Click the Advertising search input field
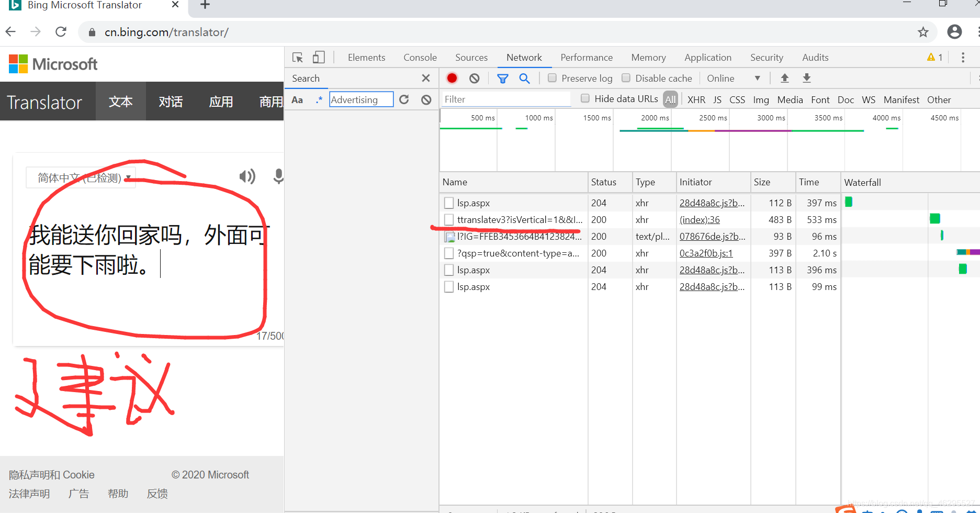Image resolution: width=980 pixels, height=513 pixels. (361, 99)
